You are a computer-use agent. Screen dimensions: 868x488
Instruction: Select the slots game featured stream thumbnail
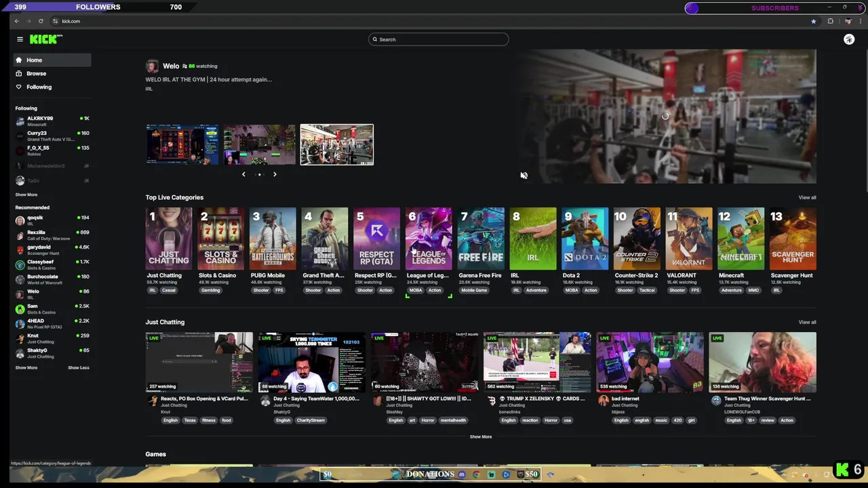[182, 144]
